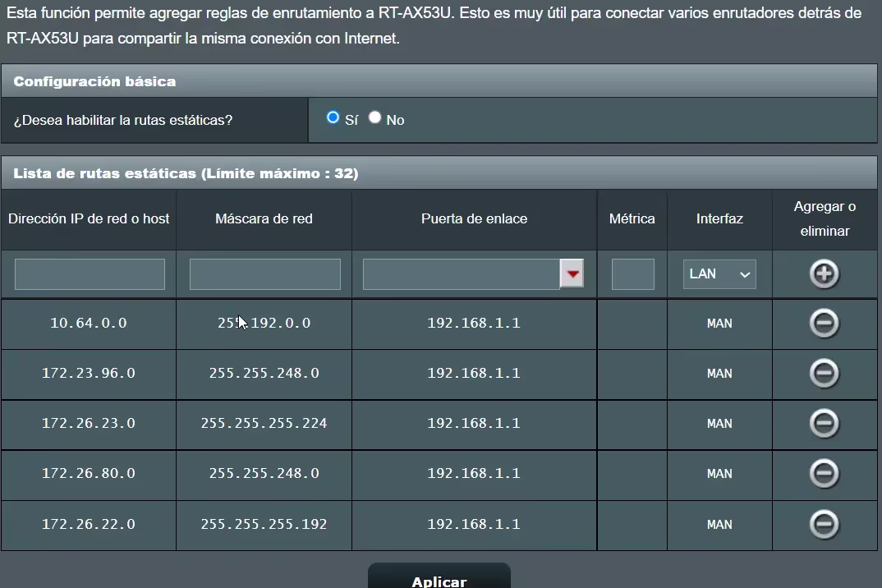This screenshot has width=882, height=588.
Task: Click the 255.255.255.224 mask cell
Action: point(264,423)
